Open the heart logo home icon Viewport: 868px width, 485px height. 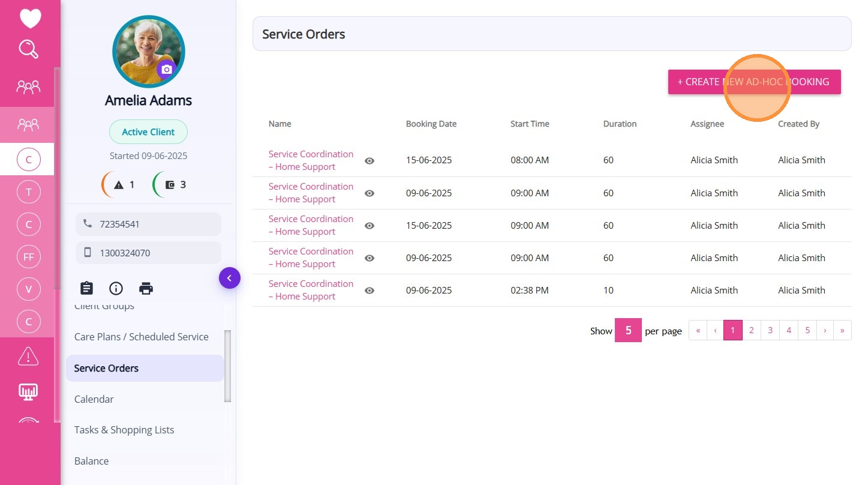click(x=30, y=18)
